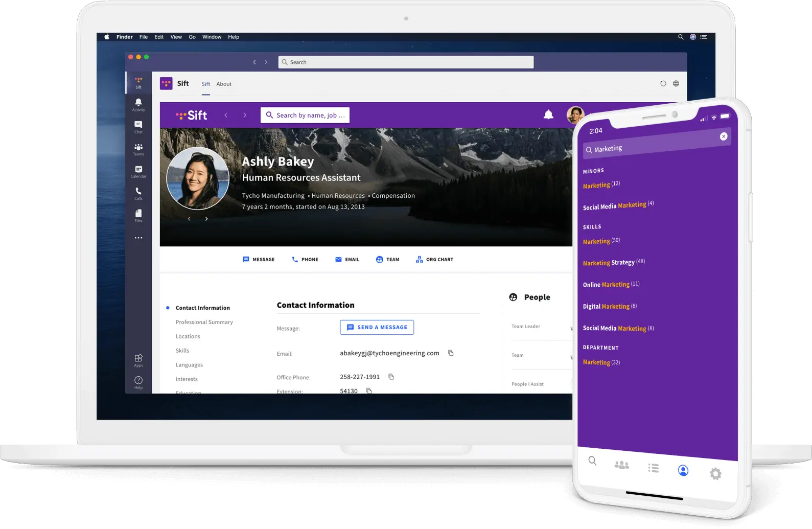Click macOS Spotlight search icon
The height and width of the screenshot is (529, 812).
tap(681, 37)
